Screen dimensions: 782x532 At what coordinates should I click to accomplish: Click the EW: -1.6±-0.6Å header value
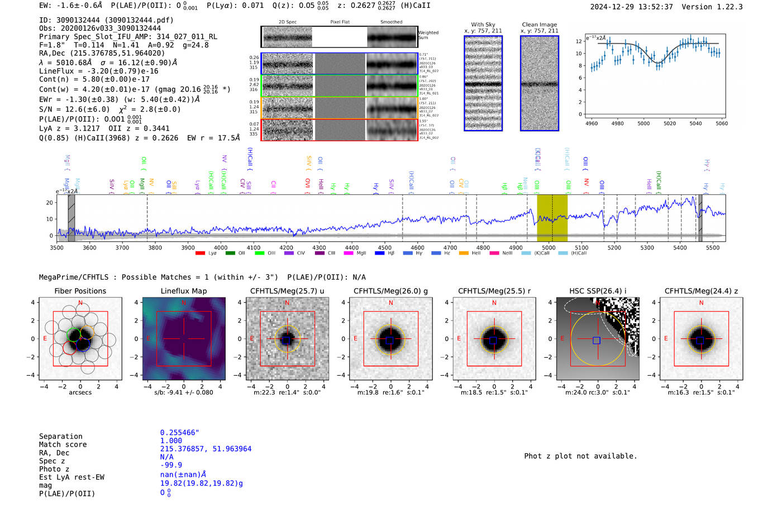pos(71,6)
